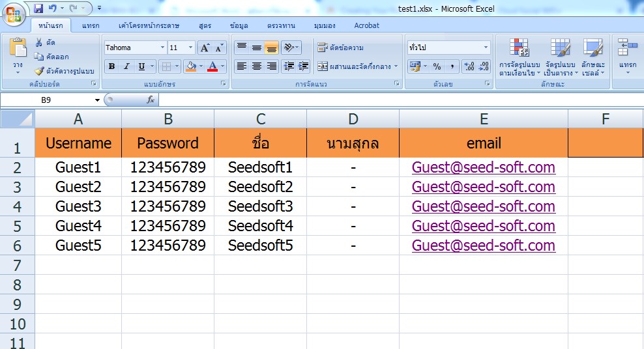Click the Select All corner button
Image resolution: width=644 pixels, height=349 pixels.
click(x=17, y=119)
